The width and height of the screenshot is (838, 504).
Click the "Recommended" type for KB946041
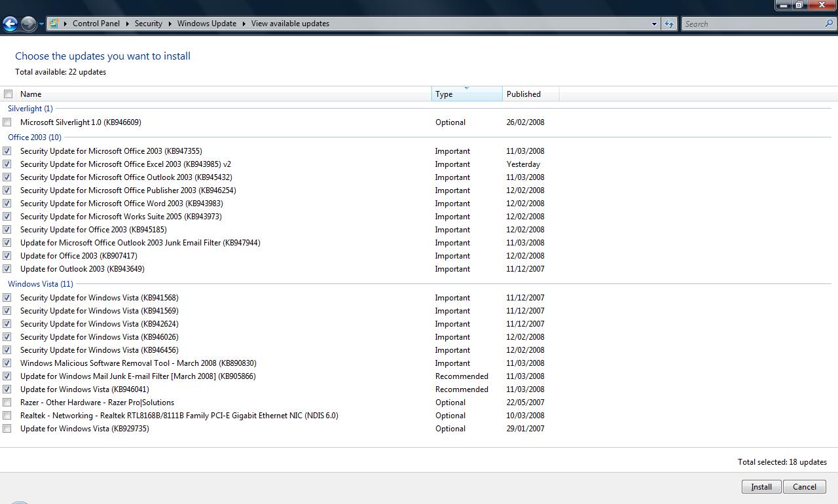(x=462, y=389)
